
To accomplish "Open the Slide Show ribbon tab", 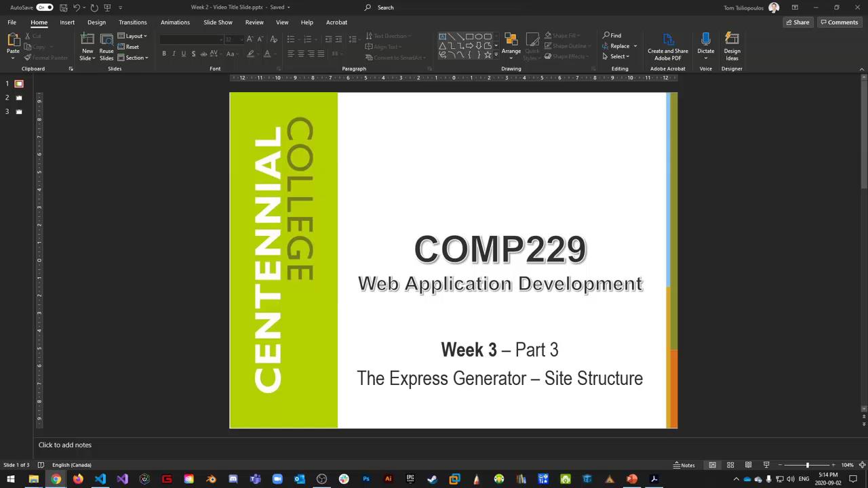I will coord(218,22).
